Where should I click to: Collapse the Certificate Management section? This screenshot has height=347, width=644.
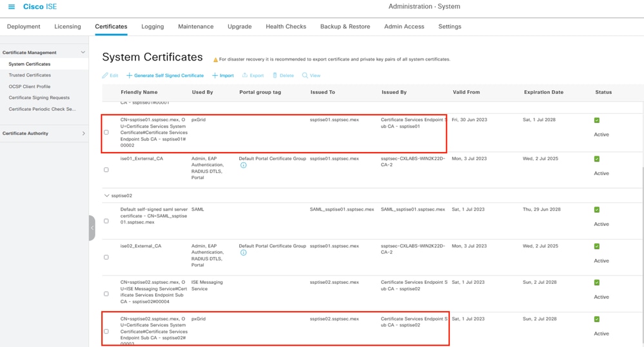tap(83, 53)
